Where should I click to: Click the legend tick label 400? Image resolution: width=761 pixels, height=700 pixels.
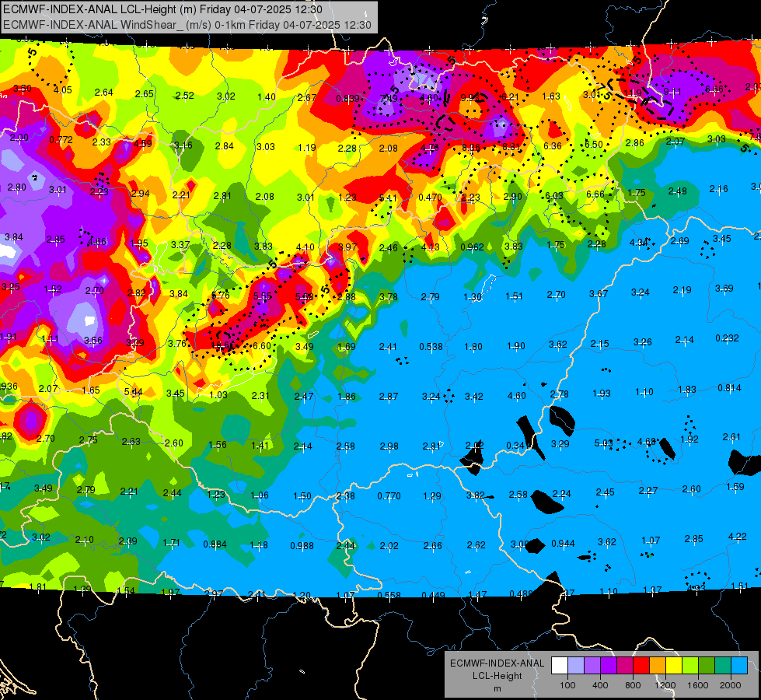(600, 685)
